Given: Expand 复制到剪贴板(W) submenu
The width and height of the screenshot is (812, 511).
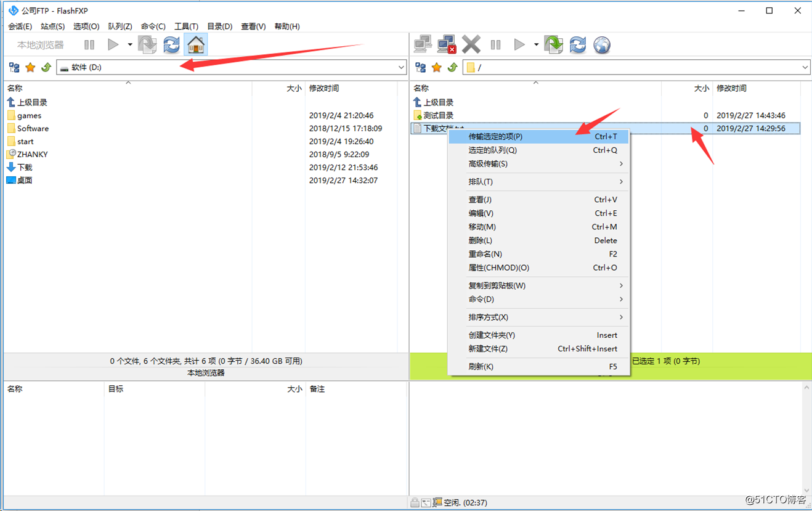Looking at the screenshot, I should [538, 285].
